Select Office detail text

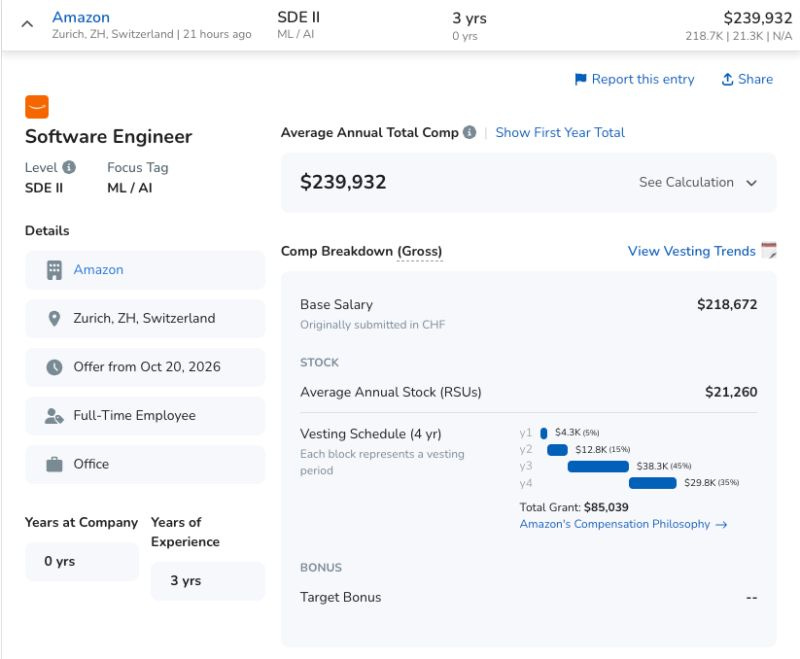coord(91,464)
